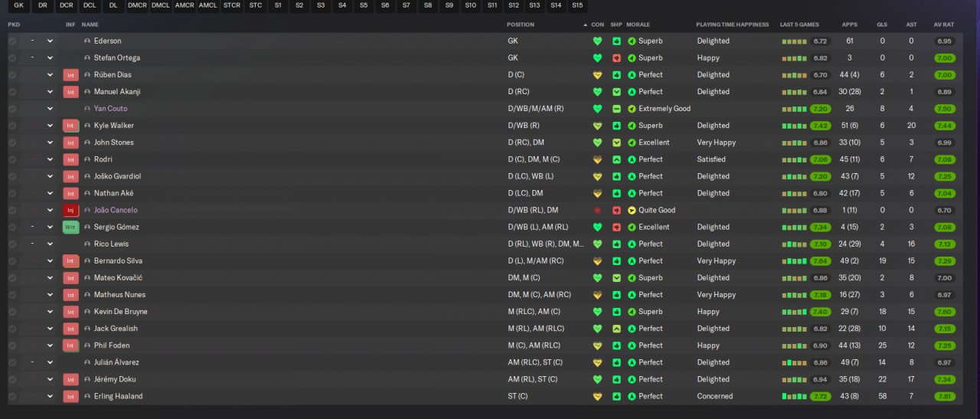This screenshot has height=419, width=980.
Task: Click the condition heart icon for Rico Lewis
Action: pyautogui.click(x=597, y=244)
